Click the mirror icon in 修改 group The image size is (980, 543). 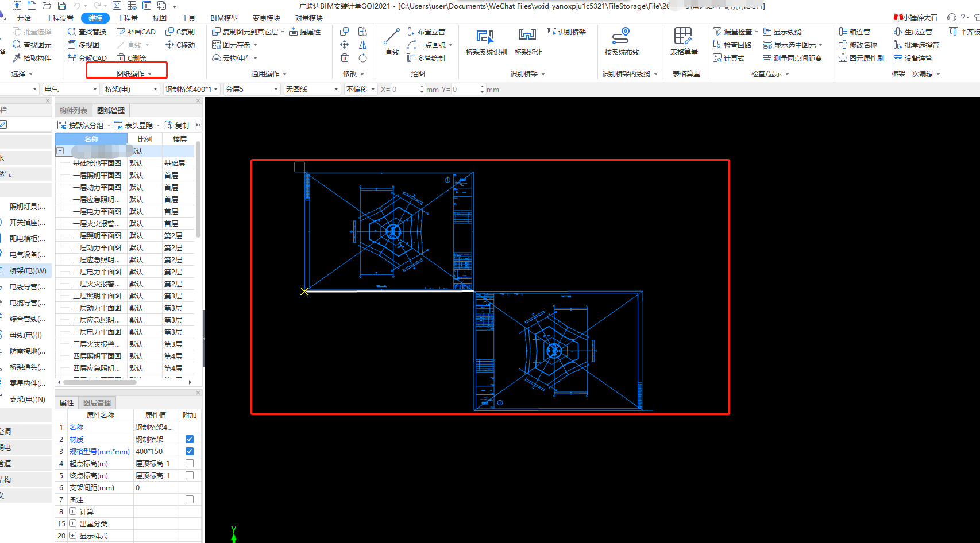pyautogui.click(x=362, y=45)
